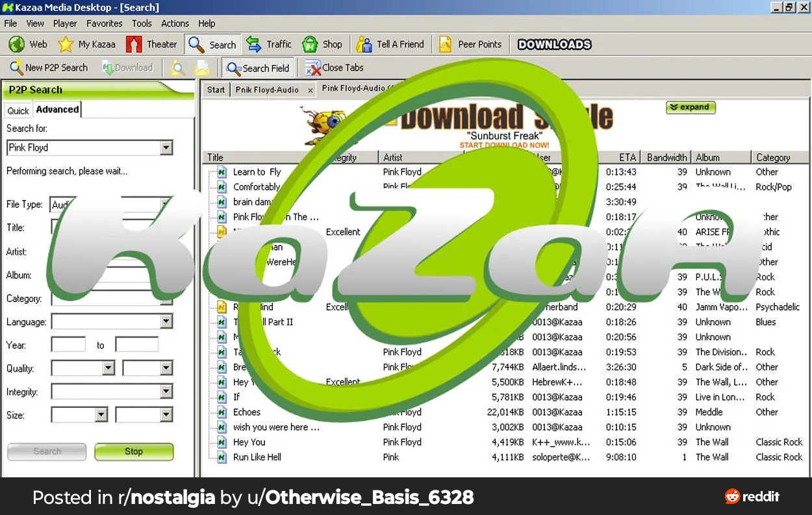
Task: Open the Traffic arrows toolbar button
Action: (269, 44)
